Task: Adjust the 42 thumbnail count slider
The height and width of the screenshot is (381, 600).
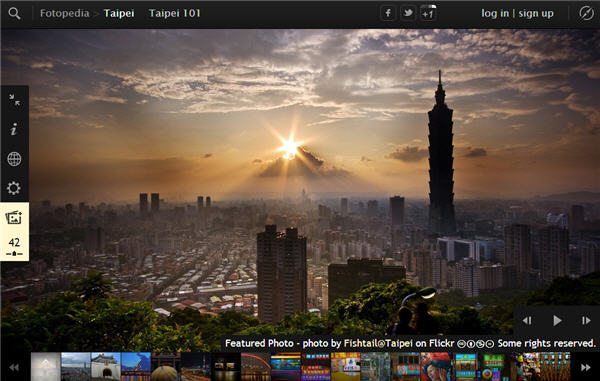Action: [x=14, y=254]
